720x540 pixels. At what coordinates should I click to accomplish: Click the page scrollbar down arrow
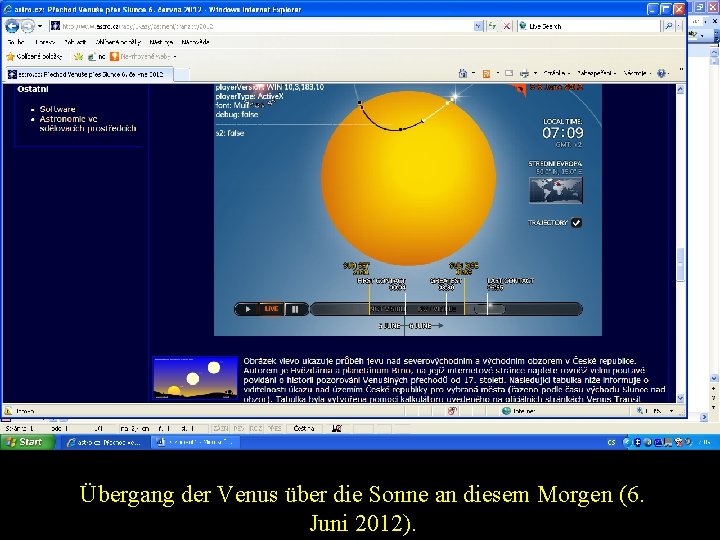tap(680, 398)
